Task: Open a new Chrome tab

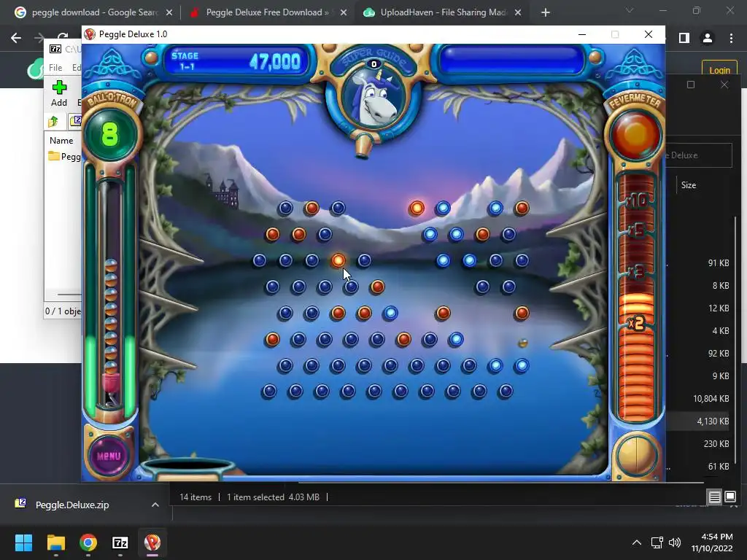Action: (x=546, y=13)
